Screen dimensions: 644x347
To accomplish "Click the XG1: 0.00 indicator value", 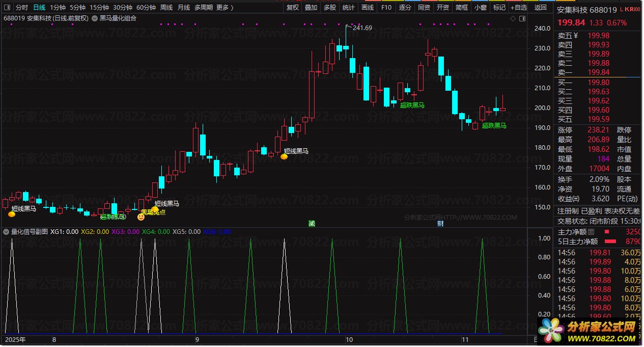I will pos(65,231).
